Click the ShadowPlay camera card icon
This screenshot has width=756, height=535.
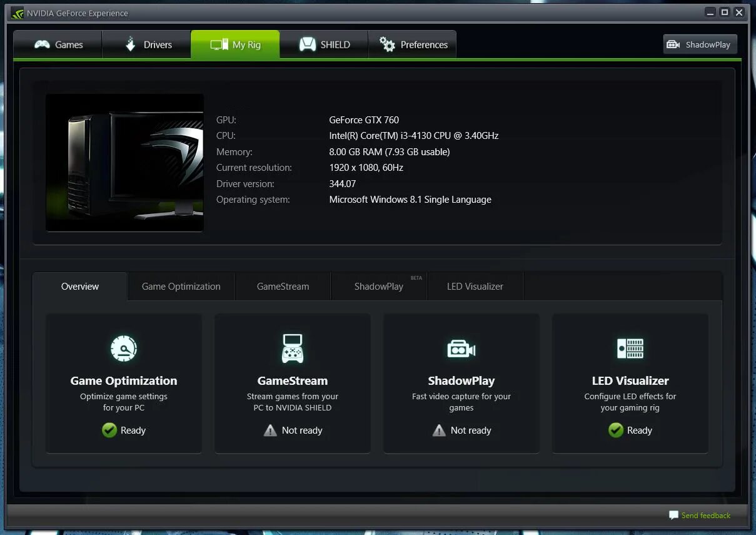click(x=461, y=349)
